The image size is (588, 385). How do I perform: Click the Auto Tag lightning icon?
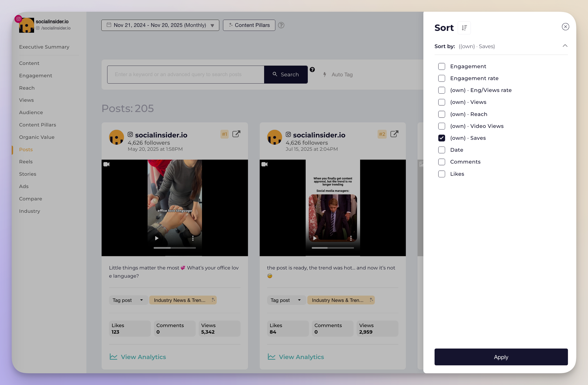tap(325, 75)
